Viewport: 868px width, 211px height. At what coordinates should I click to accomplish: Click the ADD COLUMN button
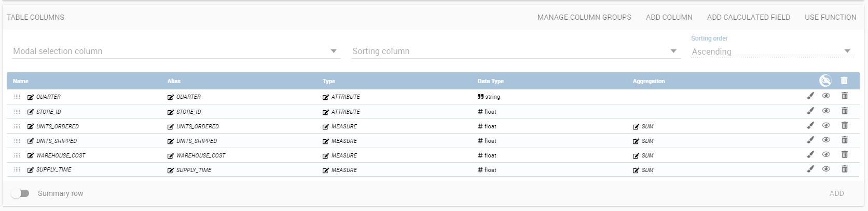(669, 17)
